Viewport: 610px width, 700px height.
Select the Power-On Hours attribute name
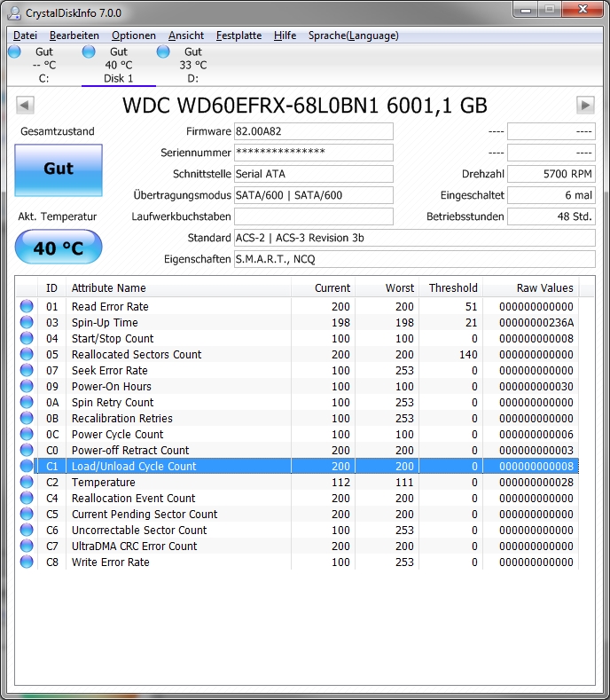(111, 387)
